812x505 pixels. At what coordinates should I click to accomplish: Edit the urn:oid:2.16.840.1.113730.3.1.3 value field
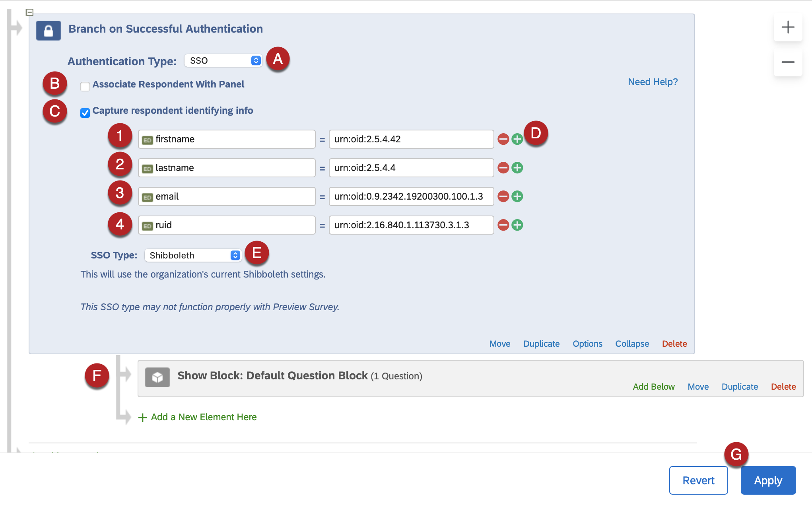click(x=411, y=225)
